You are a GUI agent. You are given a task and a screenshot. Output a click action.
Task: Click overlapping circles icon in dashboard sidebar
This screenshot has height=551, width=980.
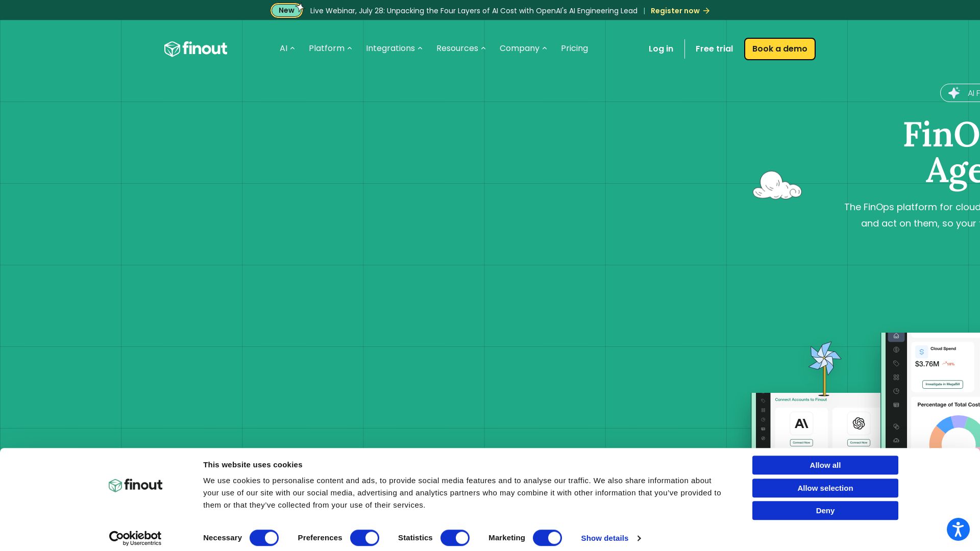coord(896,427)
